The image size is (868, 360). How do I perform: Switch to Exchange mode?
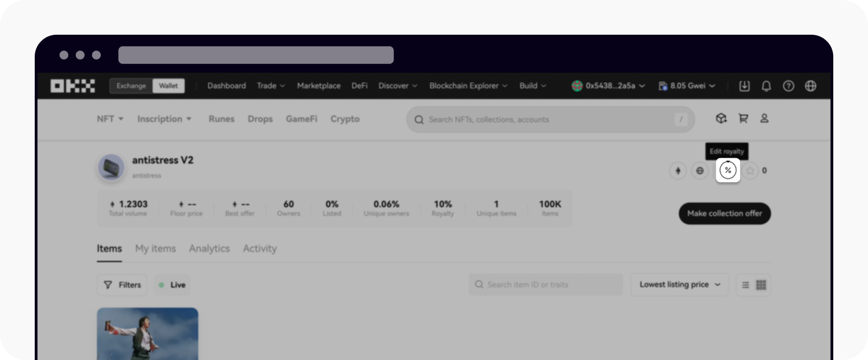point(131,86)
